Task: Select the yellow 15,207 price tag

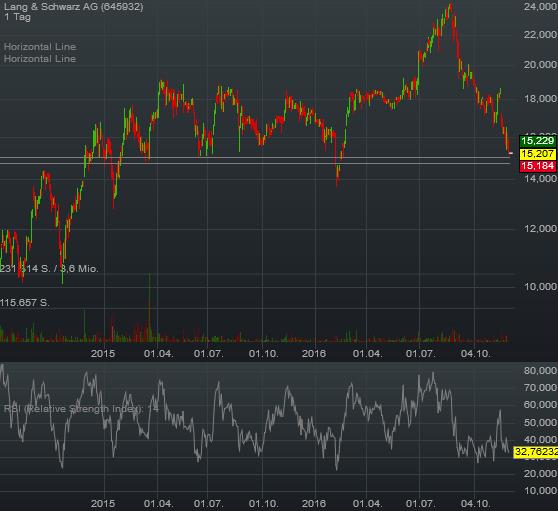Action: 538,154
